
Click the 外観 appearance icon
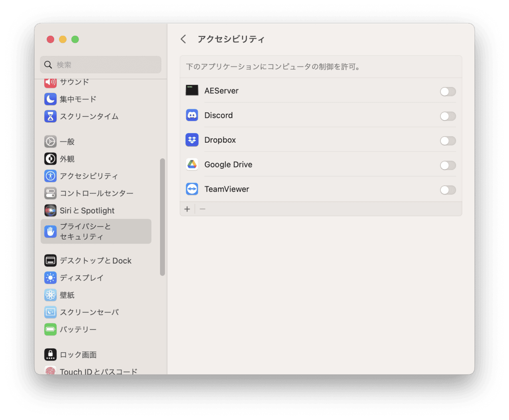[x=51, y=159]
